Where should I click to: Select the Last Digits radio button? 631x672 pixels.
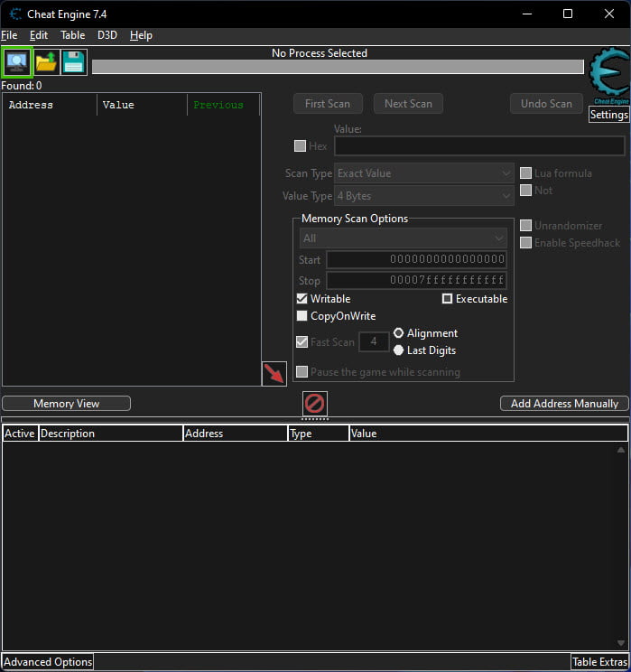coord(398,350)
